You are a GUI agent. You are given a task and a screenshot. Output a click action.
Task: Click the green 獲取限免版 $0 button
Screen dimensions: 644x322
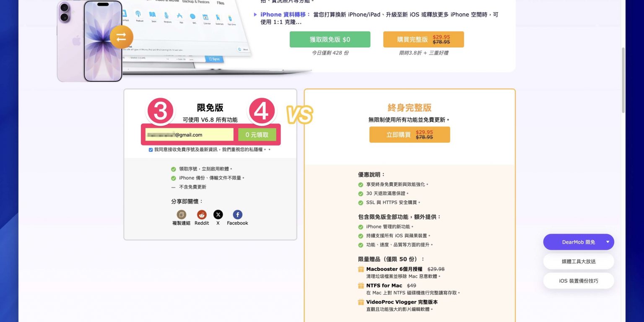[x=330, y=39]
